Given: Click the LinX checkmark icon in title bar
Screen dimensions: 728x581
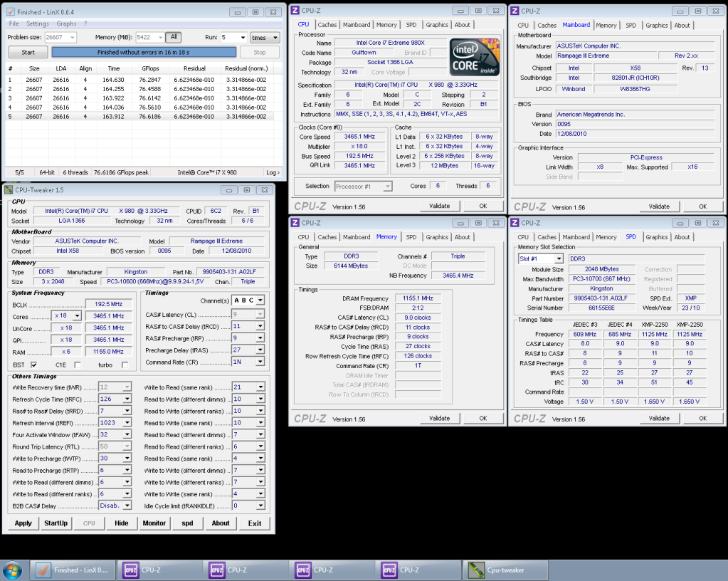Looking at the screenshot, I should pyautogui.click(x=11, y=12).
